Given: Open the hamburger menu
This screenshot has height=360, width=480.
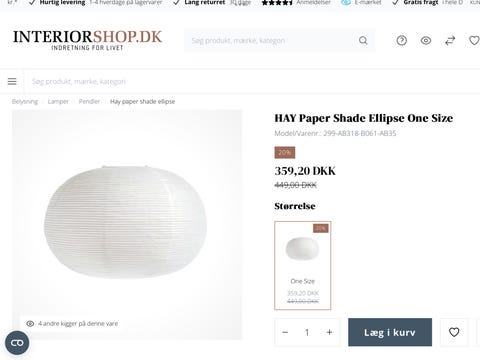Looking at the screenshot, I should 12,81.
